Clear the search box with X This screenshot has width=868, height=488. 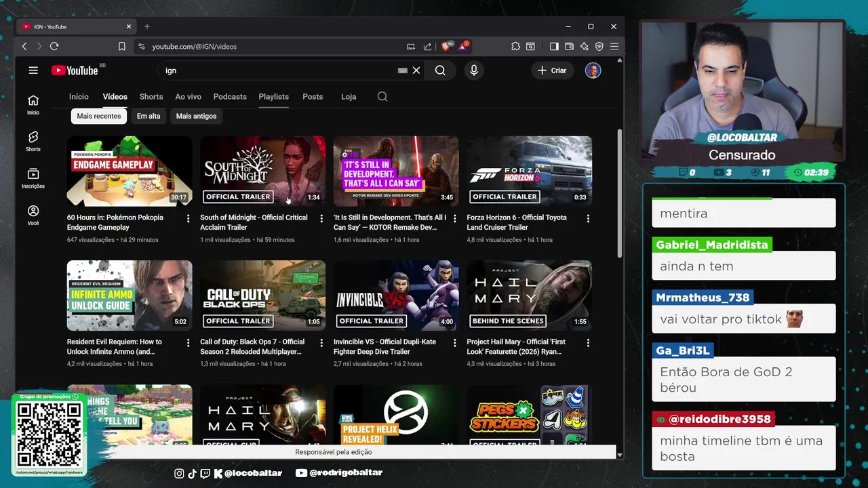[416, 70]
